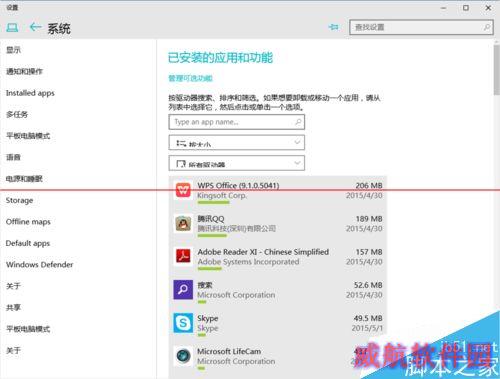Click the 157 MB size value
The width and height of the screenshot is (500, 379).
pyautogui.click(x=369, y=252)
